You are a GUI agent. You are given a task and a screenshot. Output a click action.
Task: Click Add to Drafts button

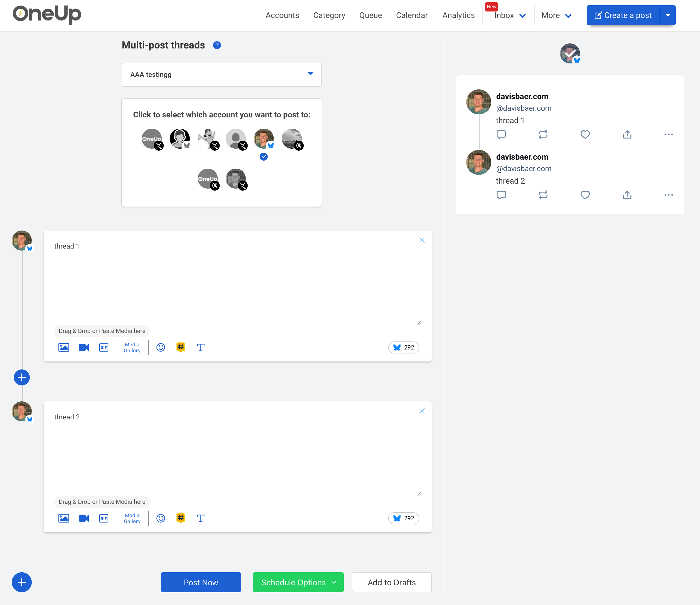point(391,582)
